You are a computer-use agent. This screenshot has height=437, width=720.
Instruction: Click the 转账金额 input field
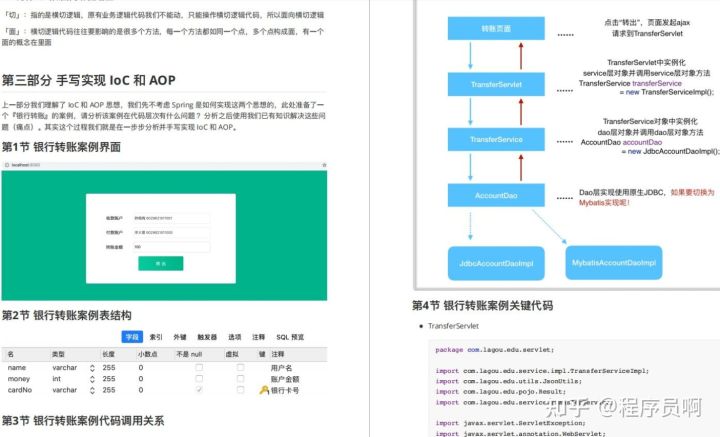pyautogui.click(x=171, y=247)
